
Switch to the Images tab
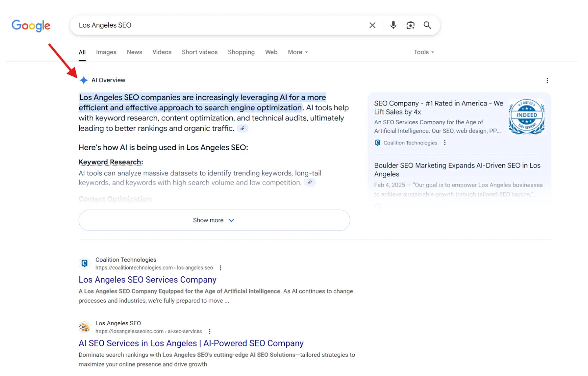click(x=106, y=52)
